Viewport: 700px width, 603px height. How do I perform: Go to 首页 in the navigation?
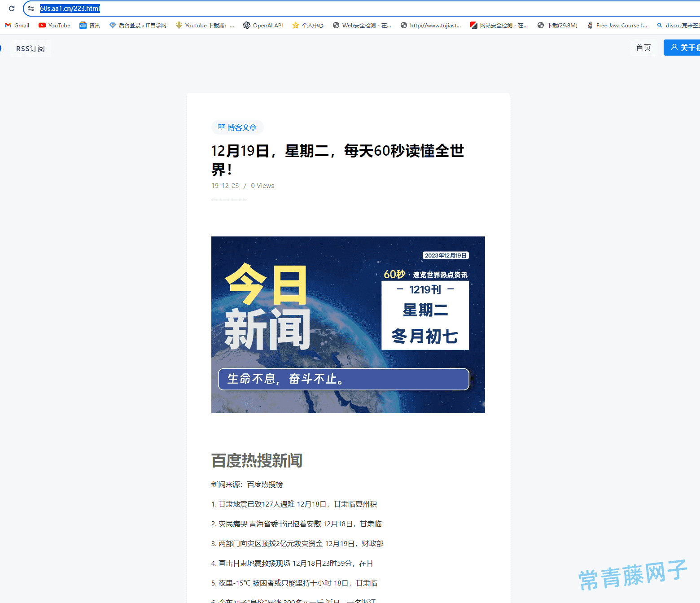[643, 48]
